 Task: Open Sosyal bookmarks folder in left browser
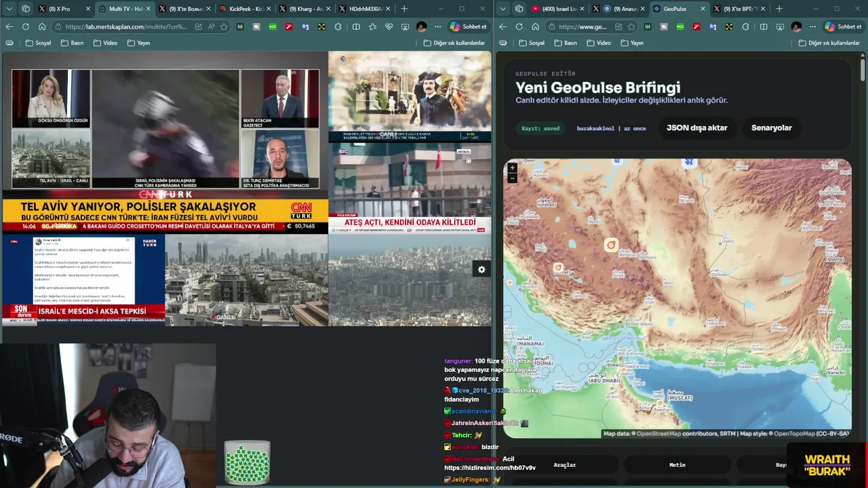(x=38, y=43)
